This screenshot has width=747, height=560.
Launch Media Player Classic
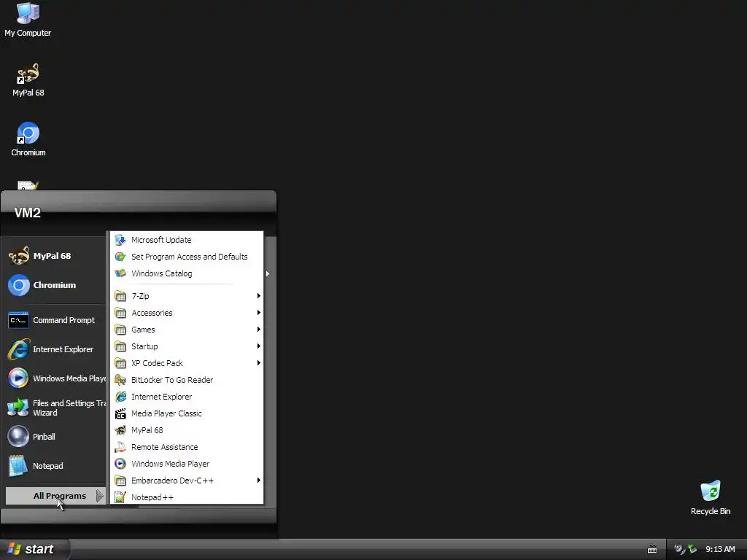coord(187,413)
